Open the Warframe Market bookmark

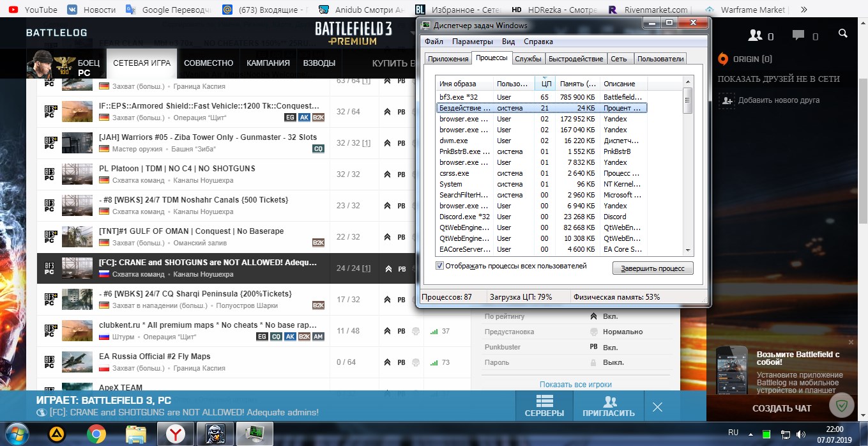(747, 10)
